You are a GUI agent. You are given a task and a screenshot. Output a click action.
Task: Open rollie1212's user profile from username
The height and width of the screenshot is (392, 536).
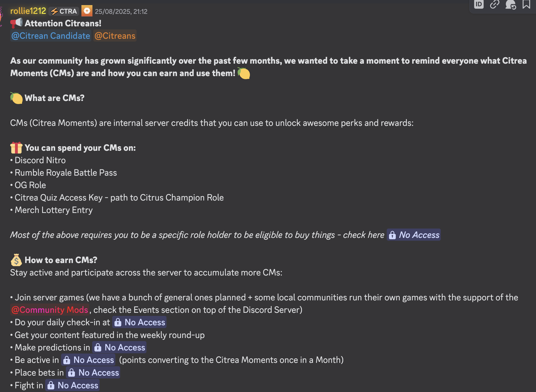28,11
